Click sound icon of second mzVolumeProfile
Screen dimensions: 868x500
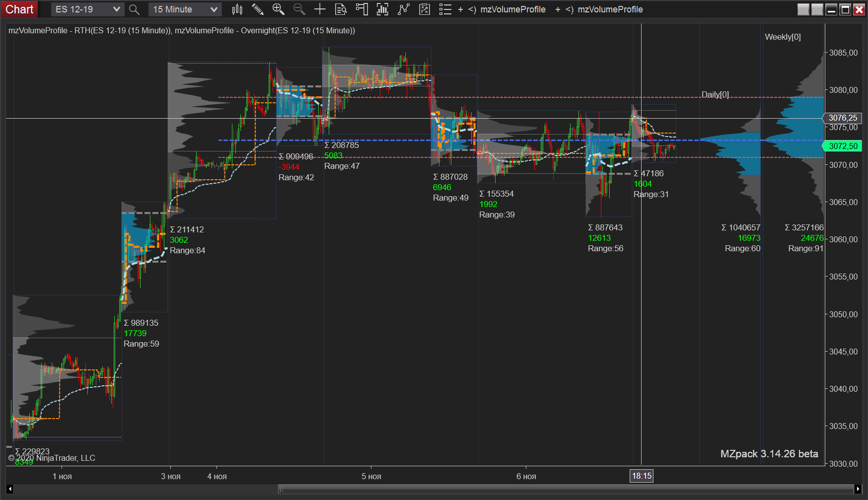point(570,9)
